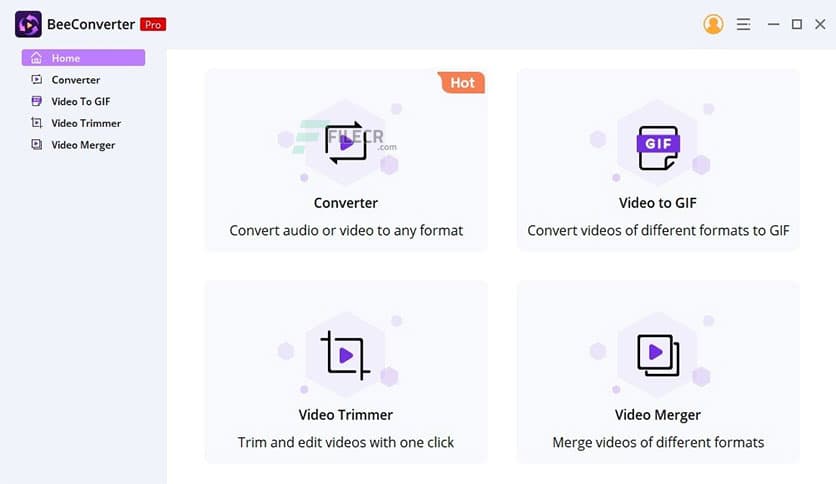
Task: Click "Merge videos of different formats" text
Action: pos(658,442)
